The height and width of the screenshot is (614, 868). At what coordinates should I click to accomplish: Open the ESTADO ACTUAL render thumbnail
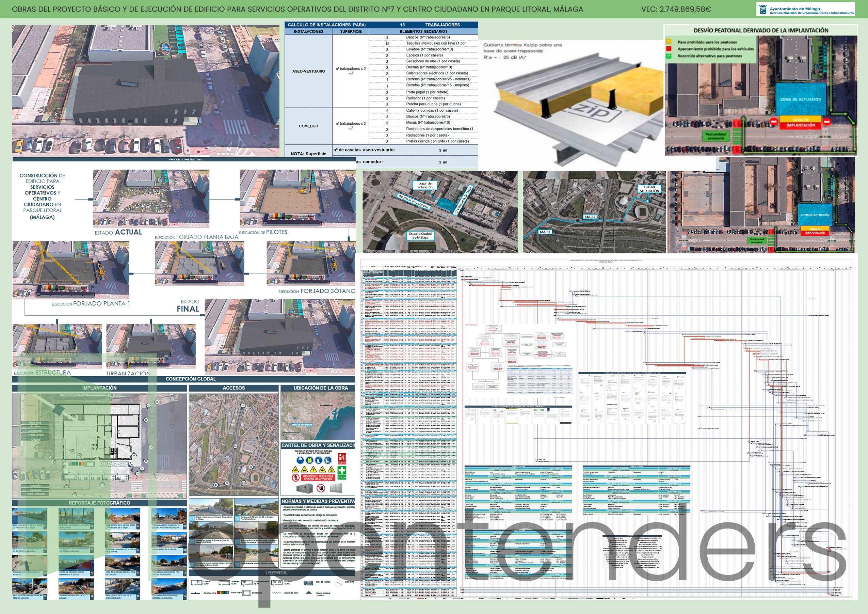(x=151, y=199)
